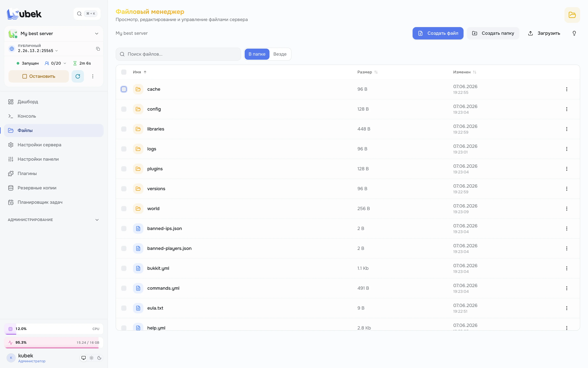Screen dimensions: 588x368
Task: Click the folder icon in the top-right corner
Action: click(x=572, y=15)
